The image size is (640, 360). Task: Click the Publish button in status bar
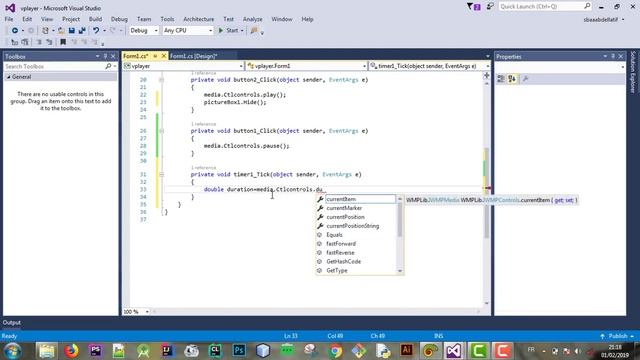[618, 336]
